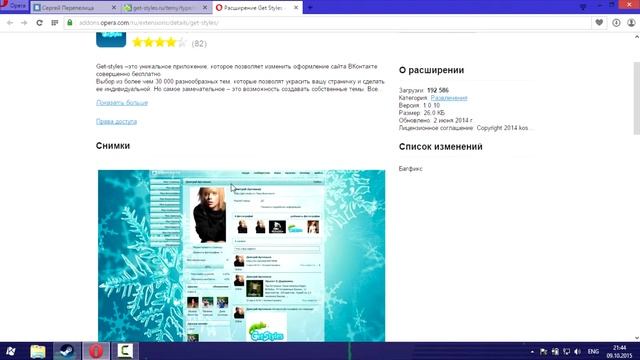
Task: Switch input language via ENG indicator
Action: [593, 351]
